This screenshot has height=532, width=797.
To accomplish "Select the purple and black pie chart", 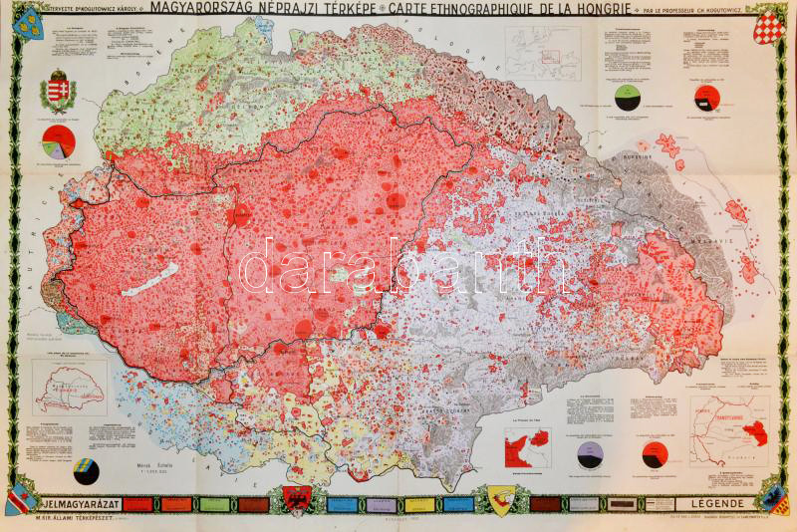I will tap(590, 454).
